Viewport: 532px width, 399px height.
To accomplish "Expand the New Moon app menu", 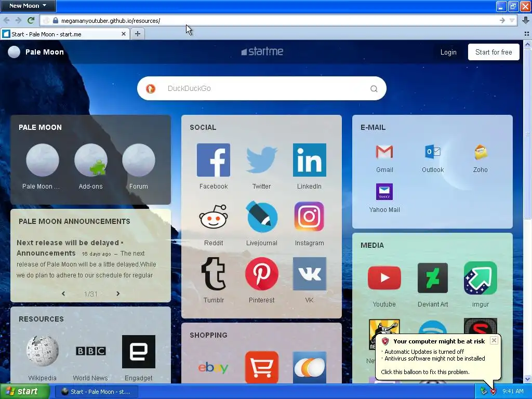I will 28,5.
